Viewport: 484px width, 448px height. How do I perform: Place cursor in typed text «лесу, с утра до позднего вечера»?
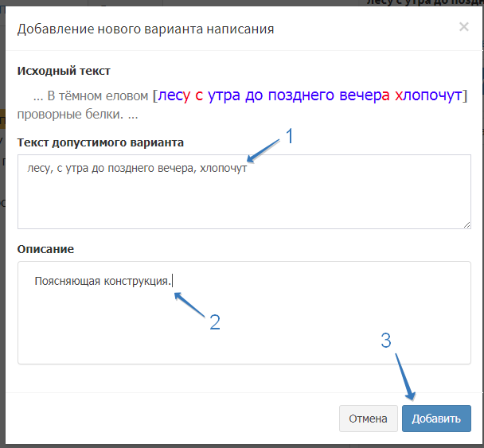[x=111, y=169]
